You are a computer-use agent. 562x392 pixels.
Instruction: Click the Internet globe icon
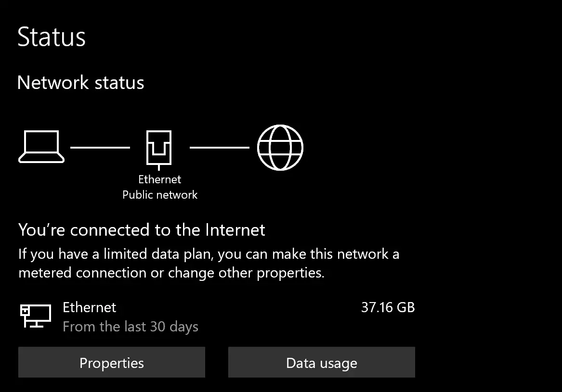tap(280, 148)
